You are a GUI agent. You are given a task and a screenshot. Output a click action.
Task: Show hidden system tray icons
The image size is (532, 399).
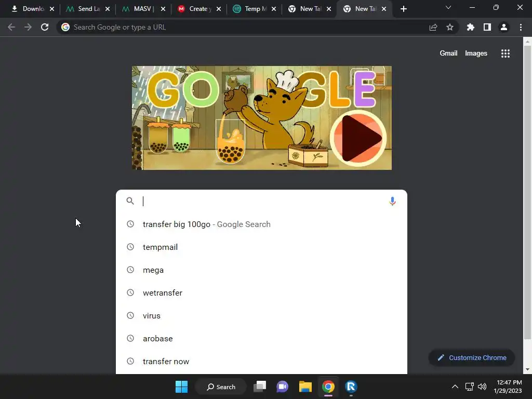[x=455, y=387]
